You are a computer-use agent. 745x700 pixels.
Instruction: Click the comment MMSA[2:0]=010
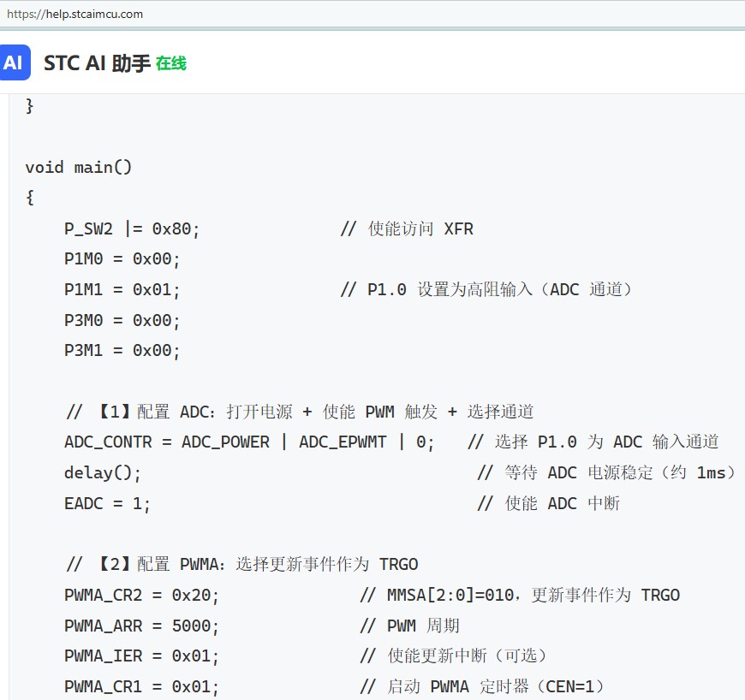coord(521,595)
